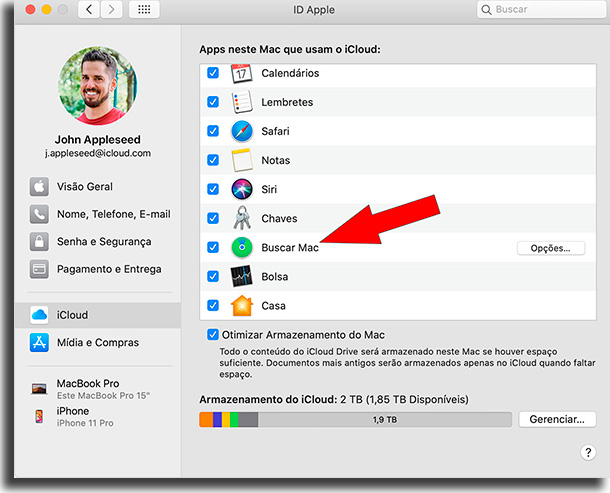Viewport: 610px width, 493px height.
Task: Click the 1,9 TB free storage bar area
Action: click(385, 419)
